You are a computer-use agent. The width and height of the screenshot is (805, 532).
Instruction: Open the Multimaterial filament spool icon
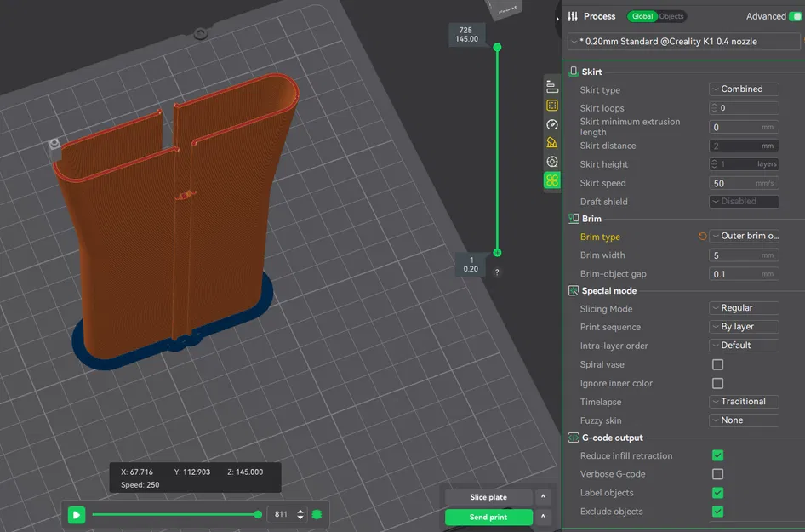552,162
